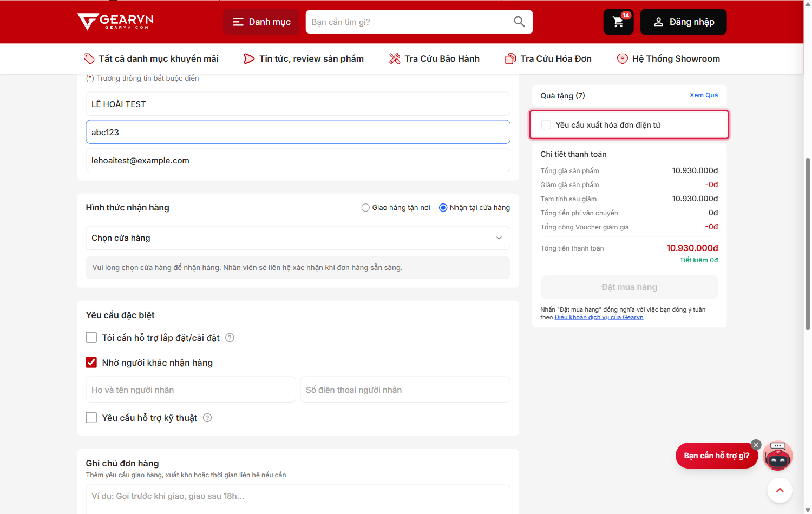Click Xem Quà link

[x=704, y=95]
